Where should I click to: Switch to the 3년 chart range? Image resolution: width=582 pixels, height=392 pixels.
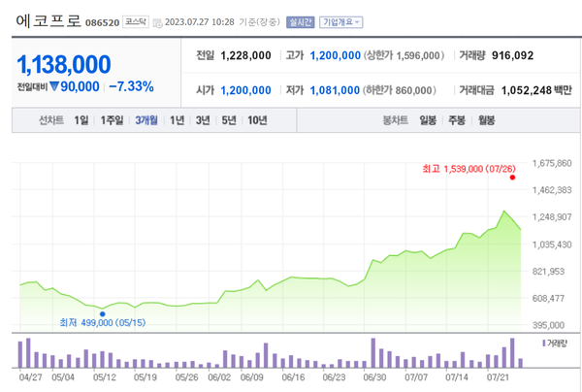(203, 121)
